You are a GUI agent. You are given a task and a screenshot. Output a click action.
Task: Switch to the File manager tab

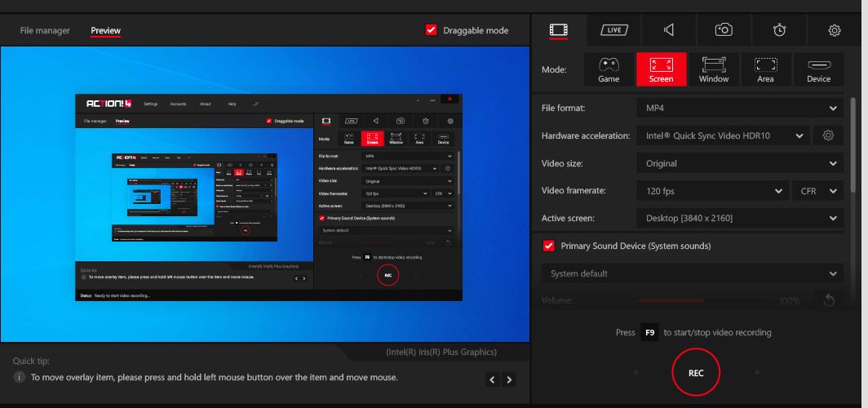pyautogui.click(x=45, y=30)
